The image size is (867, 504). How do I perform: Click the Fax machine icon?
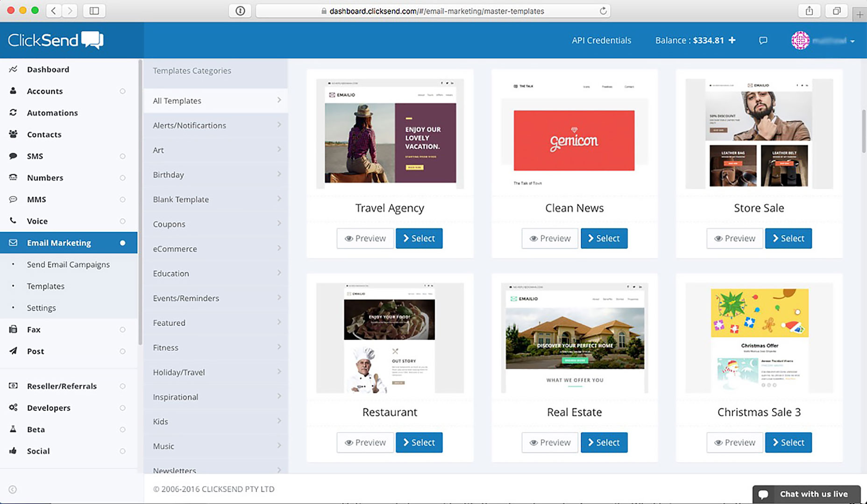click(13, 329)
